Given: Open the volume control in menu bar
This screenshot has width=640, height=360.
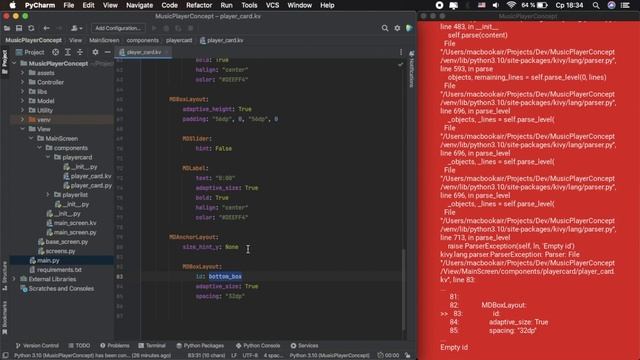Looking at the screenshot, I should 496,5.
